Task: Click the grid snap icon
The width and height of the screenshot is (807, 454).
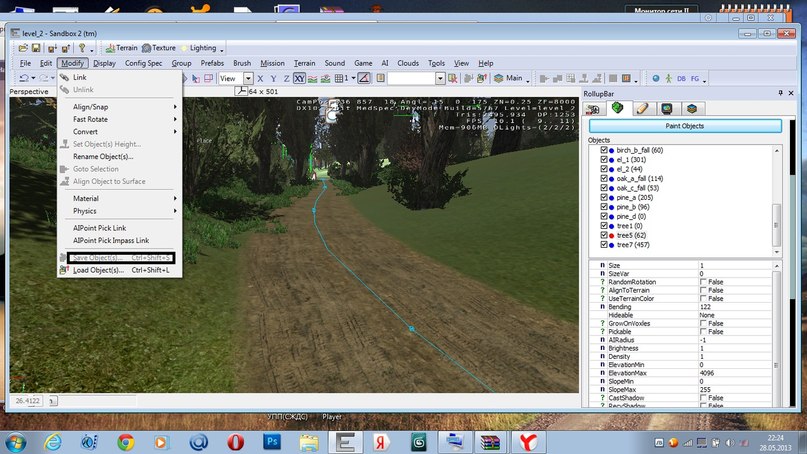Action: [x=339, y=78]
